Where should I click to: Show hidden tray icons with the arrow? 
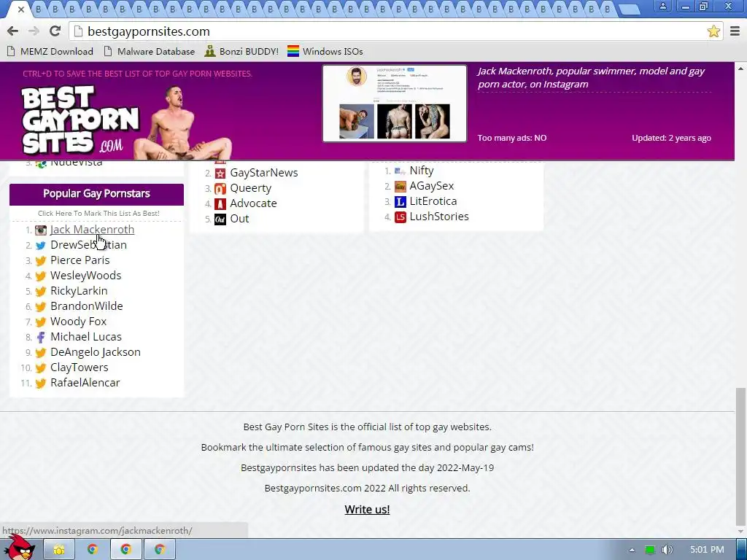coord(632,550)
